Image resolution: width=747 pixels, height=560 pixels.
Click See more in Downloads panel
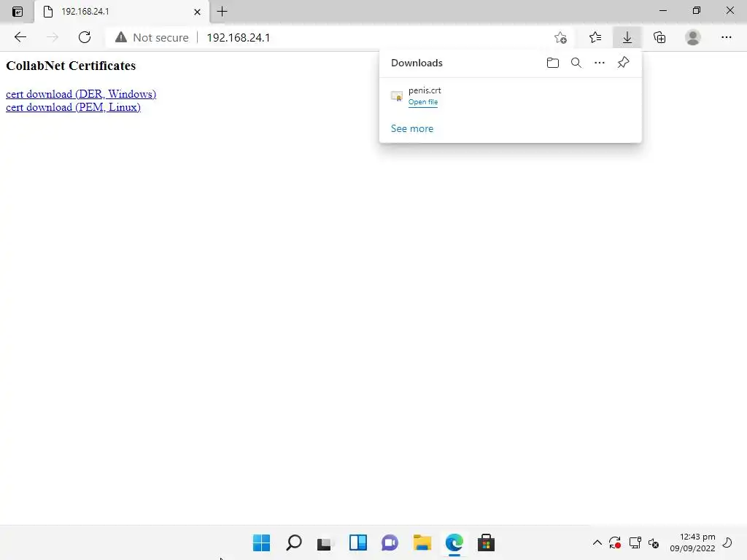click(x=412, y=128)
